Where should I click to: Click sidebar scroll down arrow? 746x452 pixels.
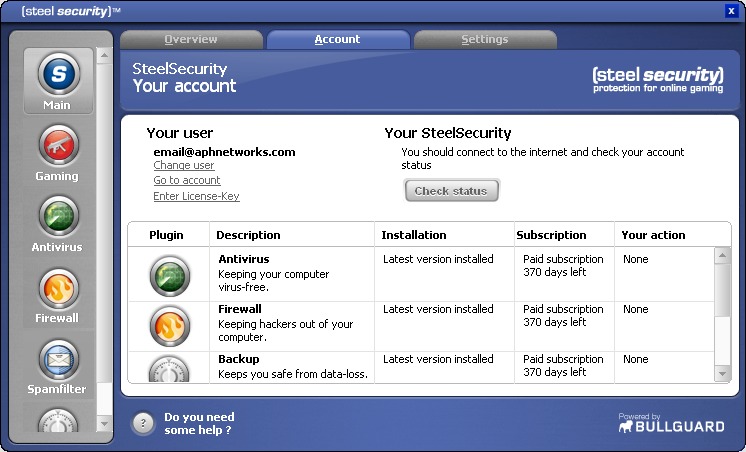(105, 425)
